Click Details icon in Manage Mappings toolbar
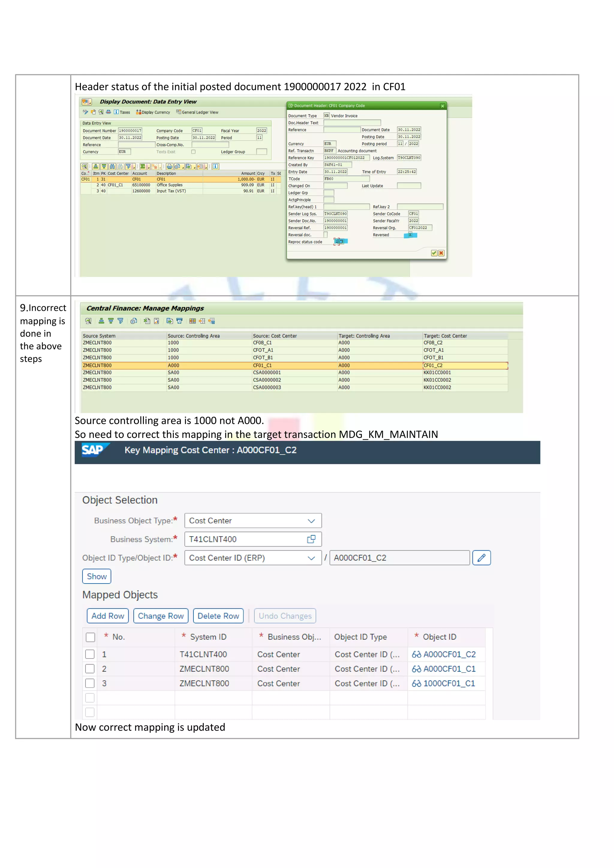The width and height of the screenshot is (614, 868). 88,321
